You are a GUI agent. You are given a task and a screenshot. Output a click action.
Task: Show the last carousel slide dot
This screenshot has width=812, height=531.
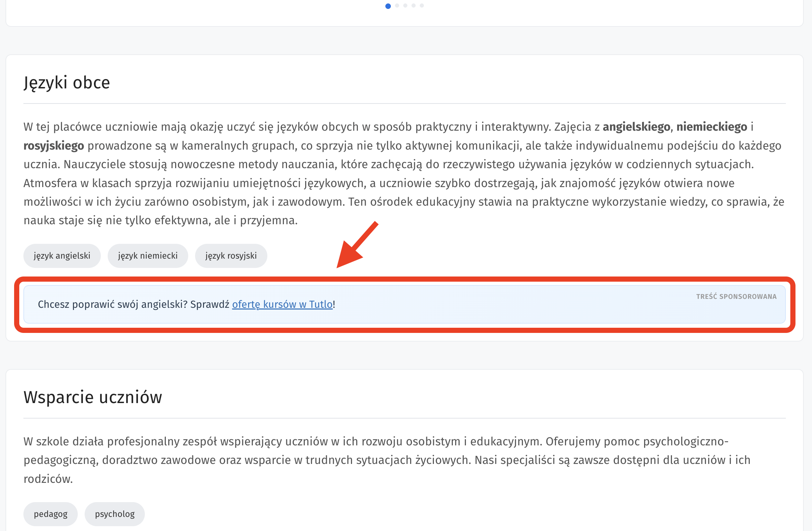[x=422, y=6]
